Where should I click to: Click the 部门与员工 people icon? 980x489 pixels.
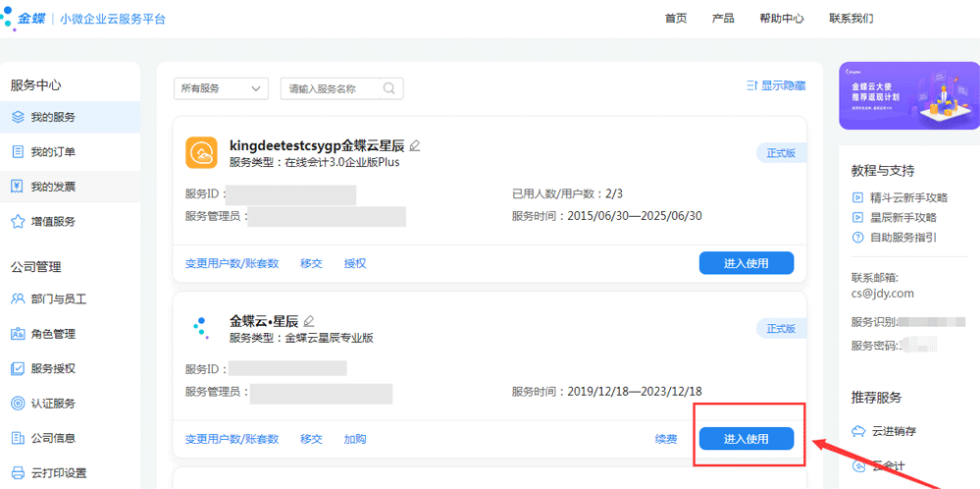[x=18, y=299]
